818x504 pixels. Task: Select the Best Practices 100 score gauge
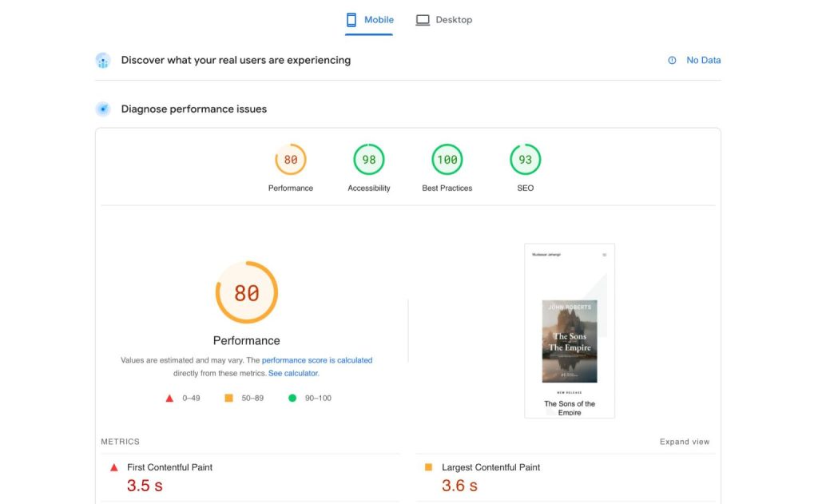coord(447,160)
